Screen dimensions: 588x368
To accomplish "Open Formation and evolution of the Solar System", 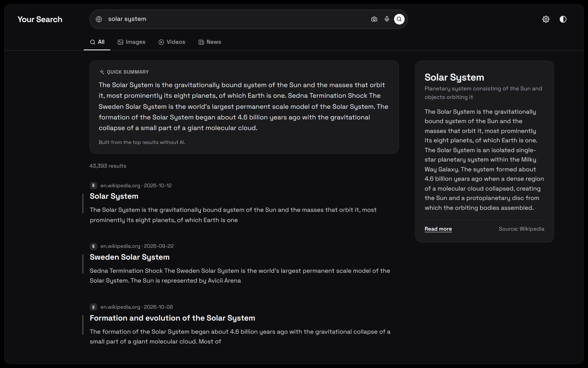I will click(173, 318).
